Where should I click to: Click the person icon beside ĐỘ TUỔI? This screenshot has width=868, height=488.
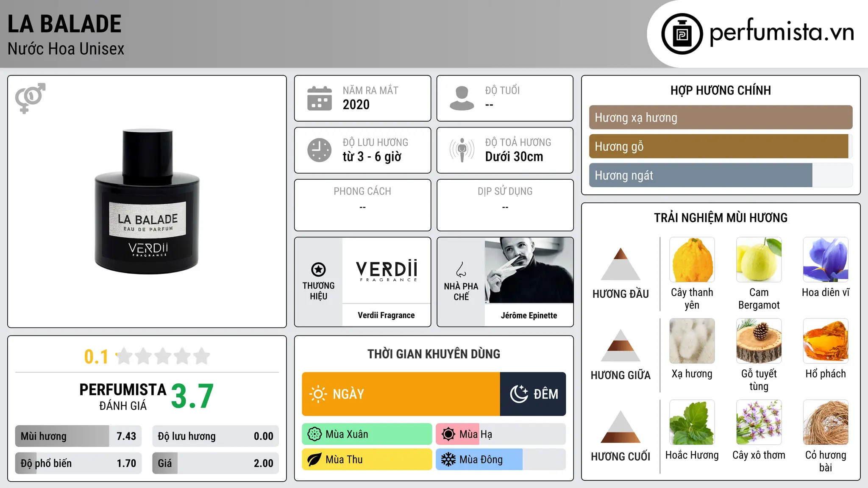462,98
